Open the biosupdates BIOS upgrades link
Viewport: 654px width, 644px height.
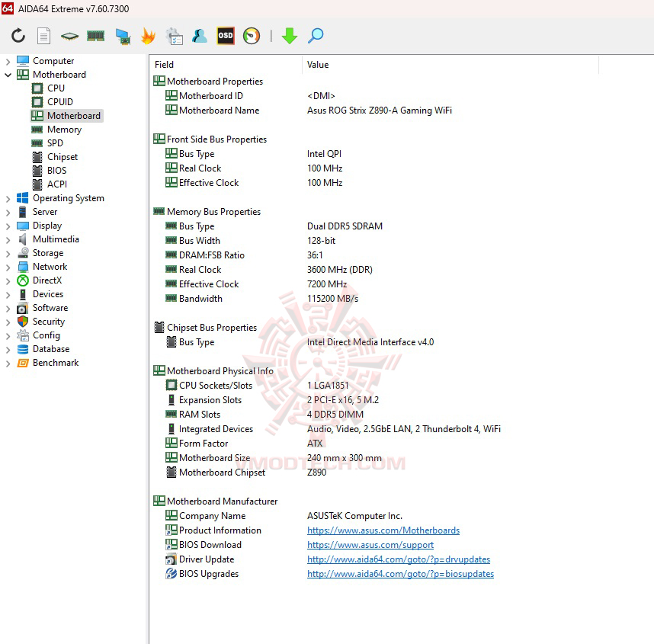[400, 575]
